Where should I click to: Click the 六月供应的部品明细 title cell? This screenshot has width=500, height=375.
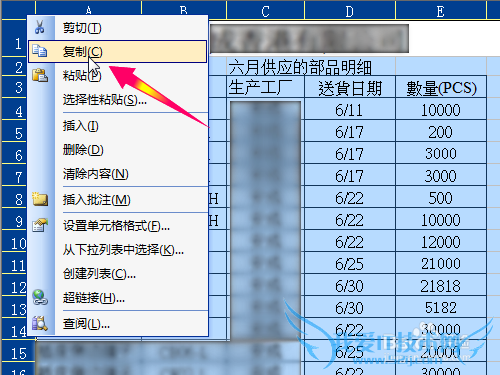pos(300,67)
